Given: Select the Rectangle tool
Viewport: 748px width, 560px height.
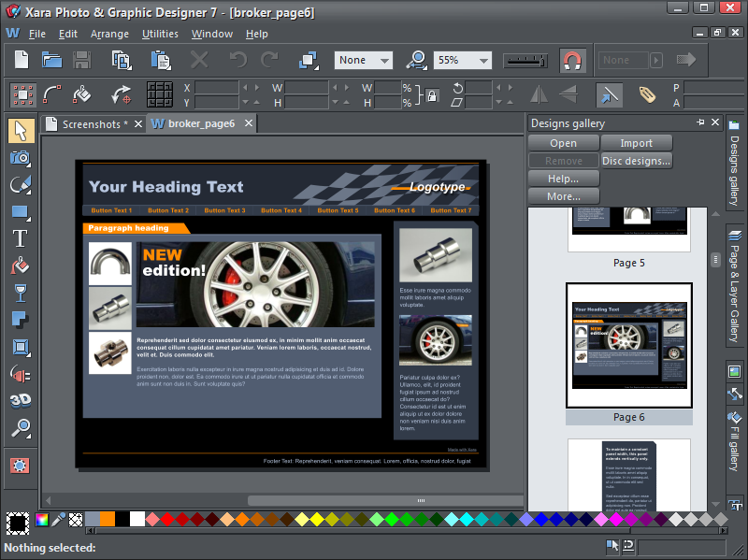Looking at the screenshot, I should pos(20,211).
